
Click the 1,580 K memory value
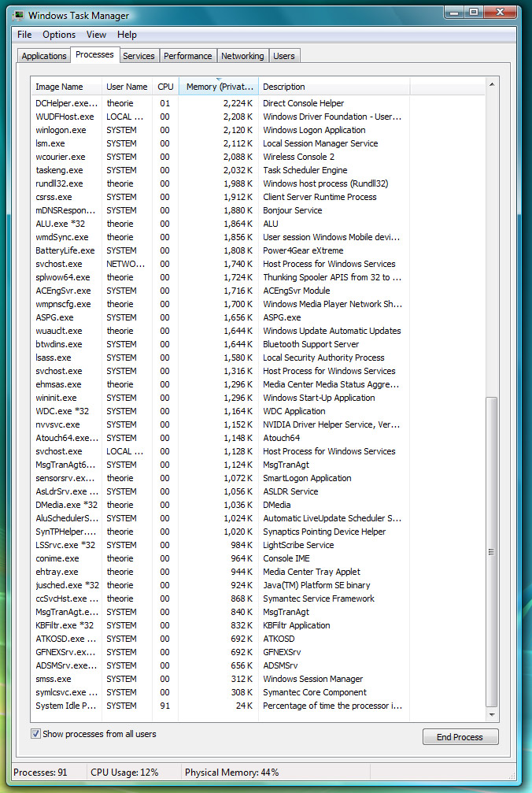pyautogui.click(x=238, y=358)
